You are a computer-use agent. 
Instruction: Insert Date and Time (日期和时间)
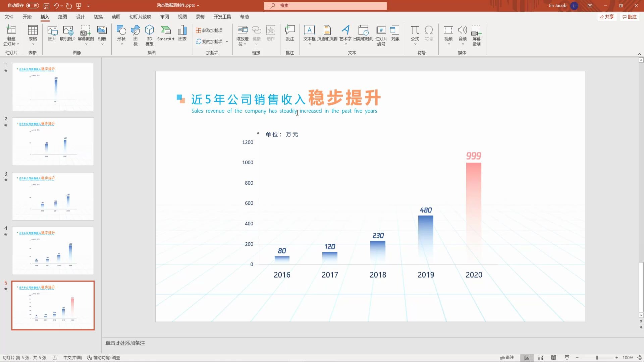363,34
